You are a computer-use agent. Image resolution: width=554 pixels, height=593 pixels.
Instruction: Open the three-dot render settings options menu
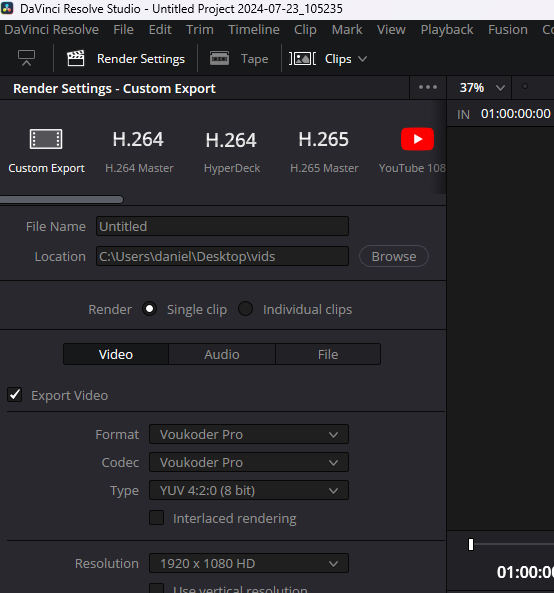pos(428,87)
